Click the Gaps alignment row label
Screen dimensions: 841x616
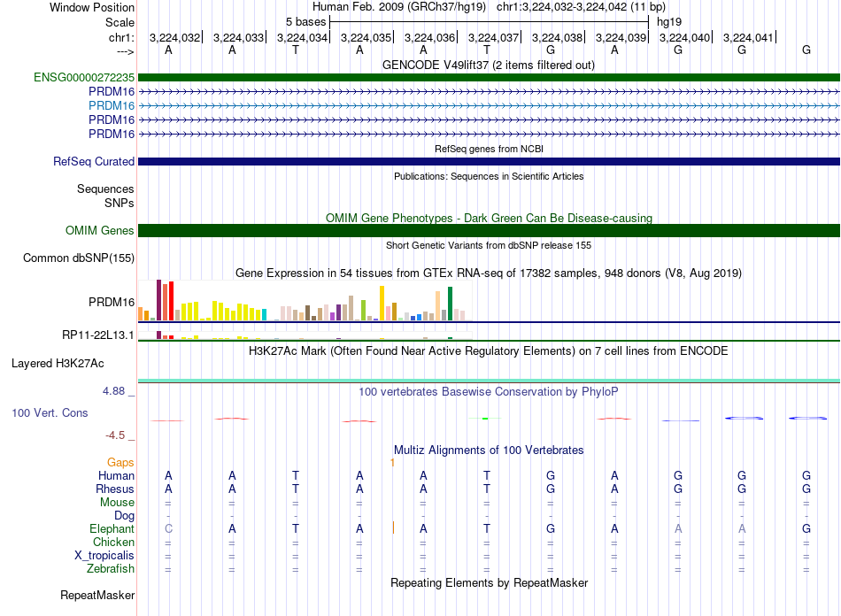pyautogui.click(x=120, y=462)
